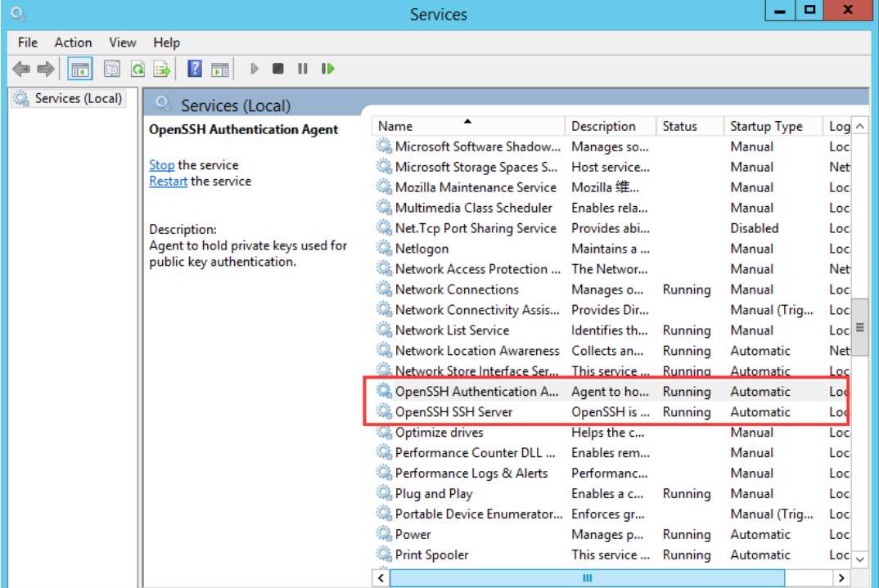Click the horizontal scrollbar thumb
Viewport: 879px width, 588px height.
coord(587,578)
